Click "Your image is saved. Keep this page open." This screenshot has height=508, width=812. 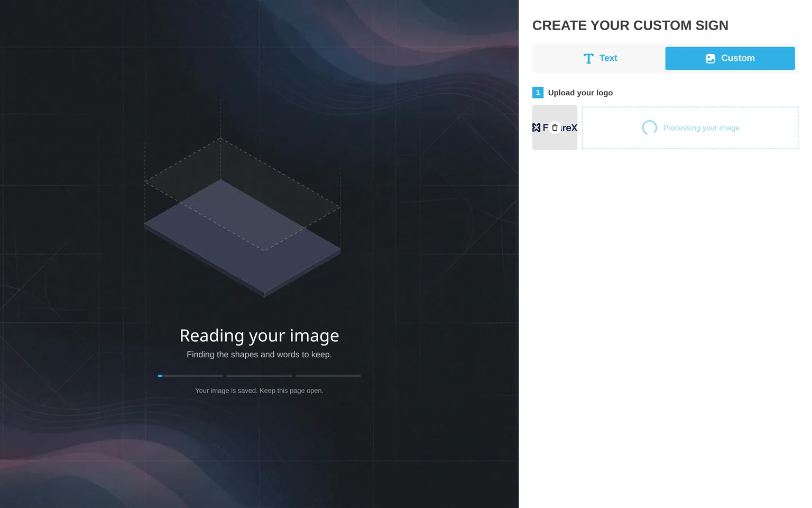coord(260,391)
